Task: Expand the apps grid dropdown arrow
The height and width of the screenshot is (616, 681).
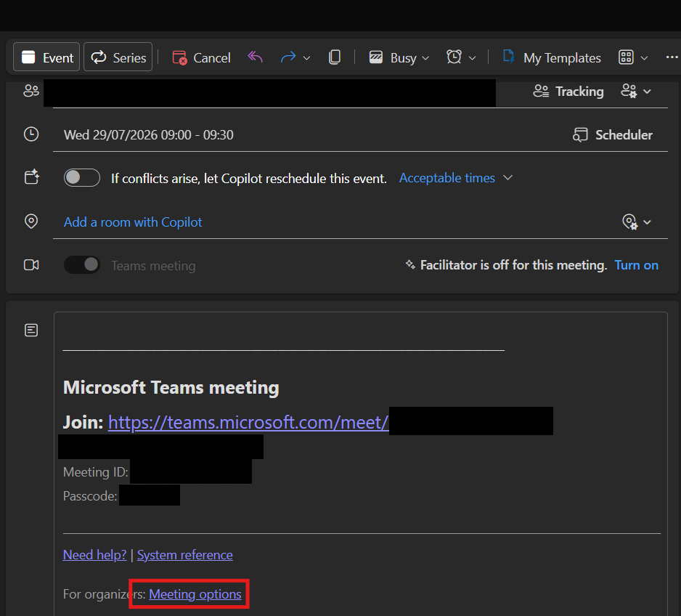Action: click(645, 58)
